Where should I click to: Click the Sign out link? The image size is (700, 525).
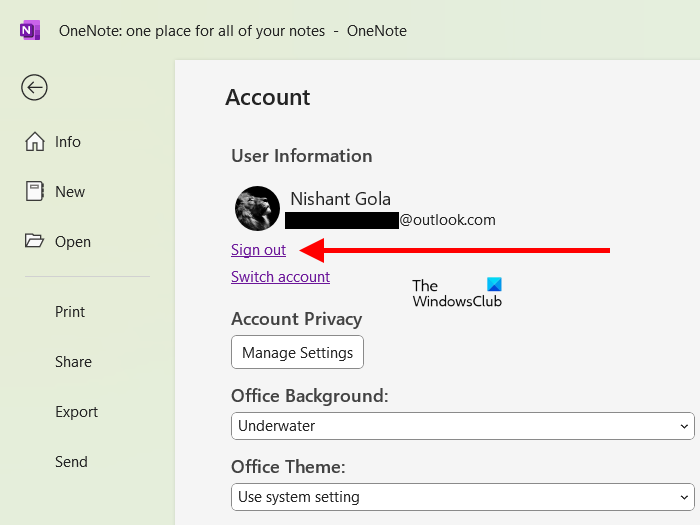(x=258, y=250)
